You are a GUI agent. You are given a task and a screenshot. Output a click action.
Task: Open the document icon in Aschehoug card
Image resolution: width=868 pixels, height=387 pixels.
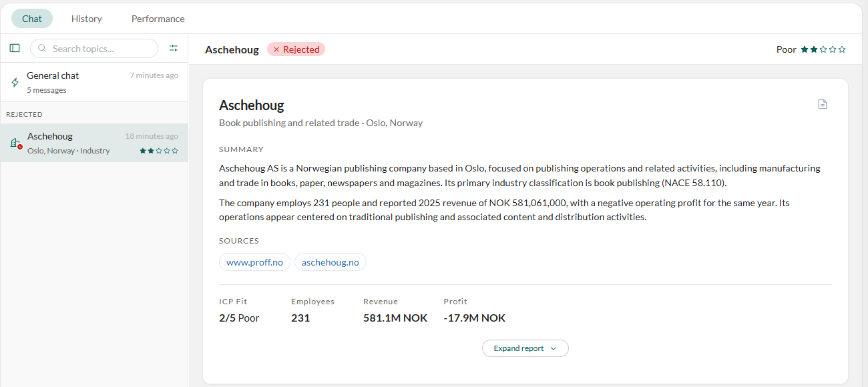click(823, 104)
